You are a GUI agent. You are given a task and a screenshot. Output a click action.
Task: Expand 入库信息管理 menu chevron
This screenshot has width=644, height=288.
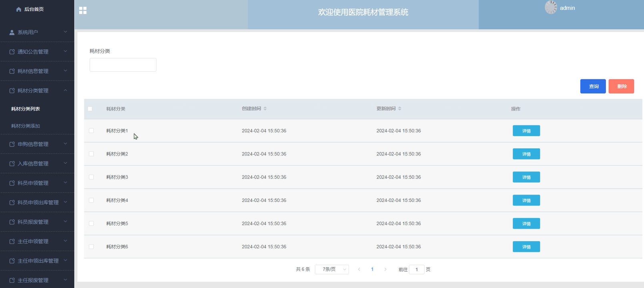click(65, 163)
